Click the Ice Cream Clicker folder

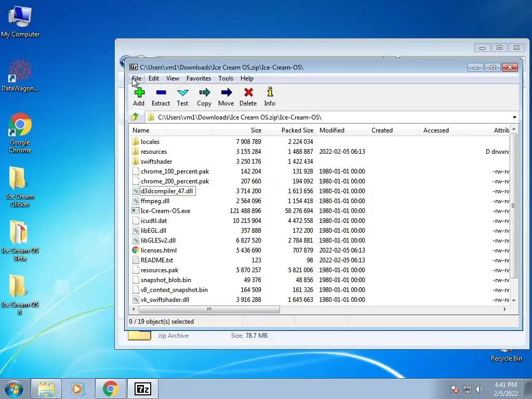(x=20, y=187)
